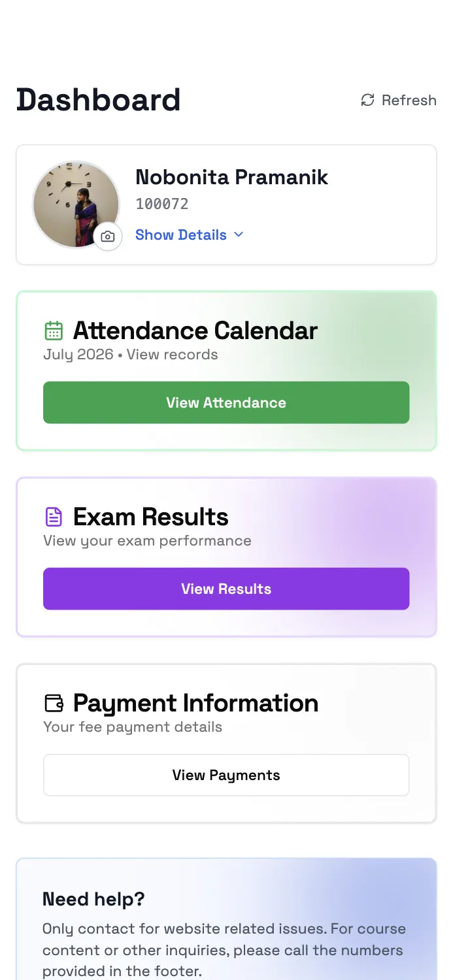Click the View Results button

226,589
